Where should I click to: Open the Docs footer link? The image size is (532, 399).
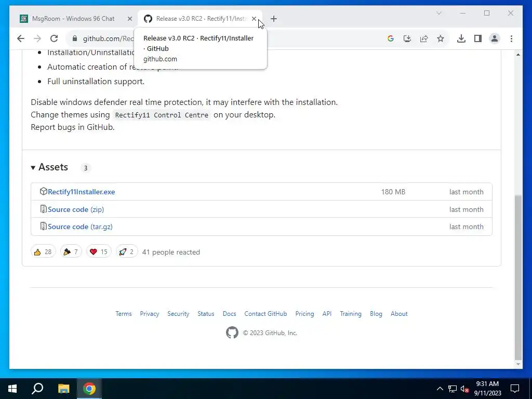pyautogui.click(x=229, y=314)
